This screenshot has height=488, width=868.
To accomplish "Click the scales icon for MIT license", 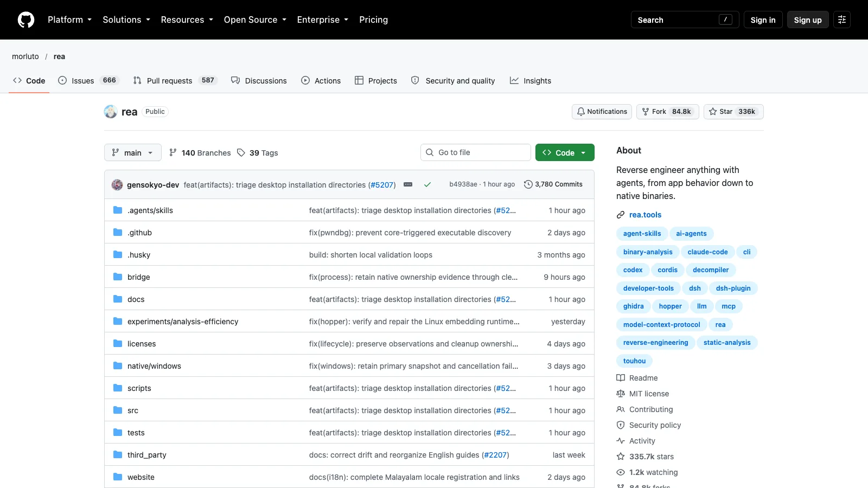I will point(621,394).
